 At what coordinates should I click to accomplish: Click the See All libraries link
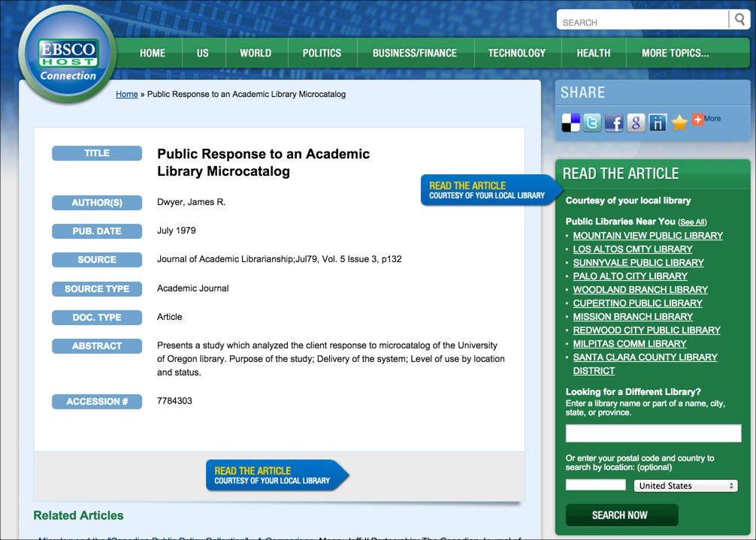tap(692, 222)
